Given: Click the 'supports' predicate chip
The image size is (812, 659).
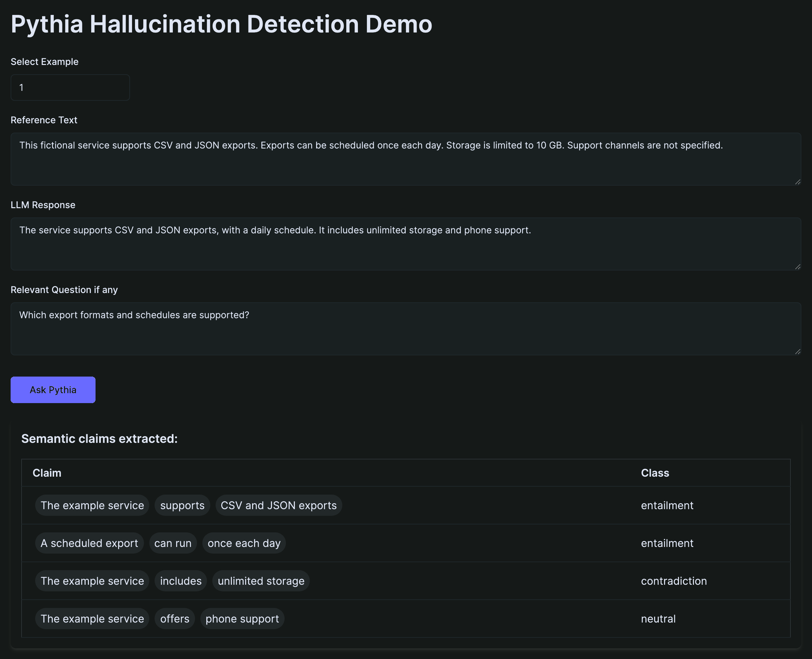Looking at the screenshot, I should click(182, 505).
